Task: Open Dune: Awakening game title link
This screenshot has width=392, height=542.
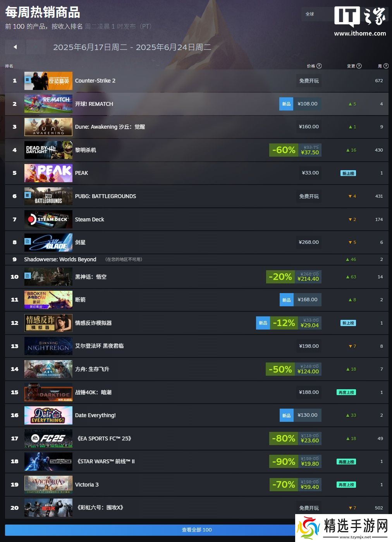Action: (x=110, y=127)
